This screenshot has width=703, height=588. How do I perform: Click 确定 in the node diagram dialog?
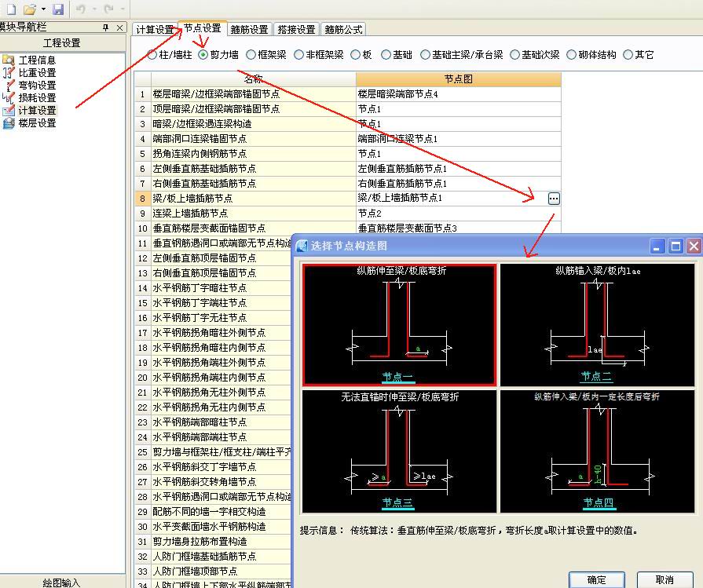click(597, 580)
